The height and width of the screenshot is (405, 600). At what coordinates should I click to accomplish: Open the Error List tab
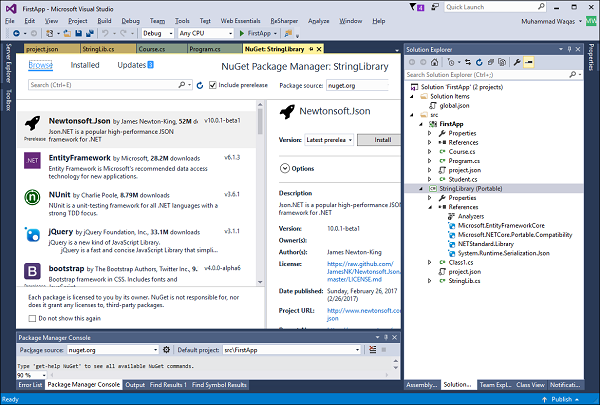tap(30, 385)
